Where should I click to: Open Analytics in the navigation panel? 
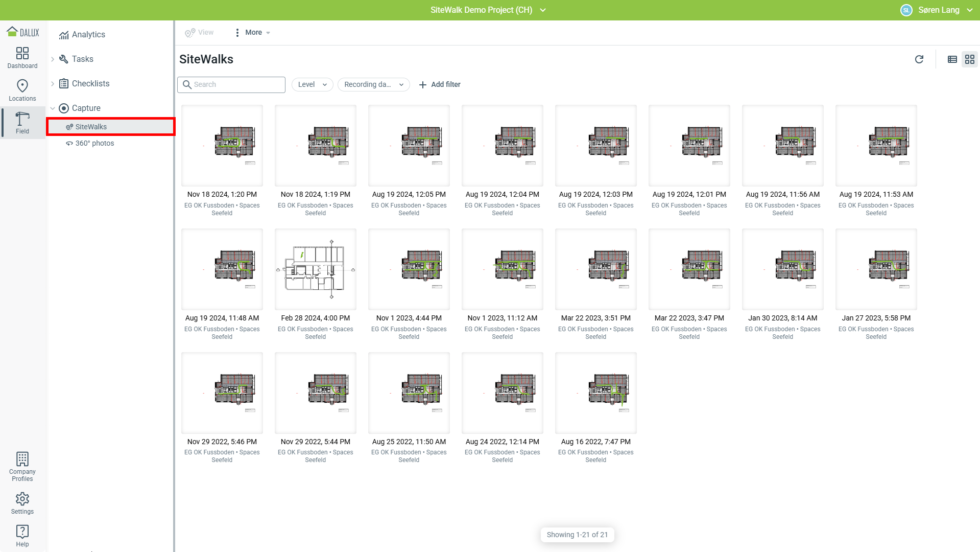click(88, 35)
